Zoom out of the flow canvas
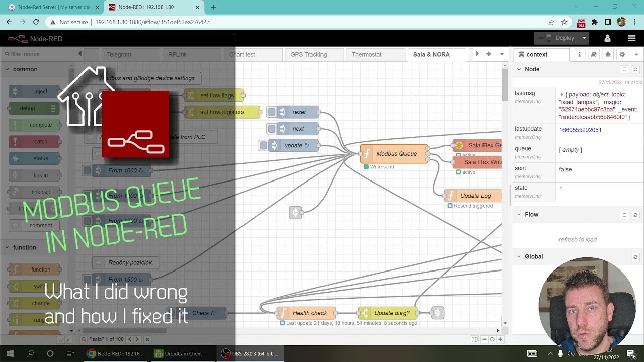The image size is (644, 362). [x=484, y=339]
